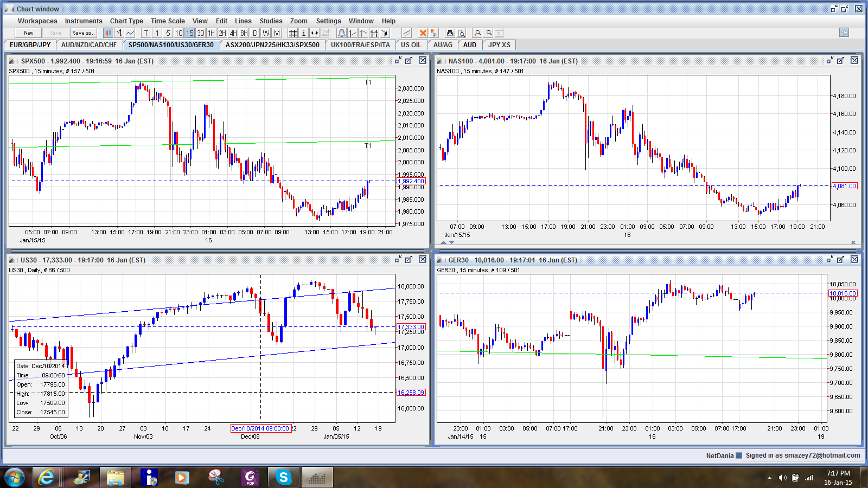Set time scale to Weekly (W)
Viewport: 868px width, 488px height.
click(266, 33)
